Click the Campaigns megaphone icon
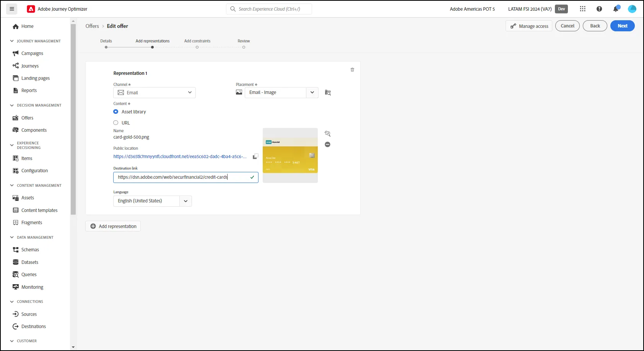 (16, 53)
